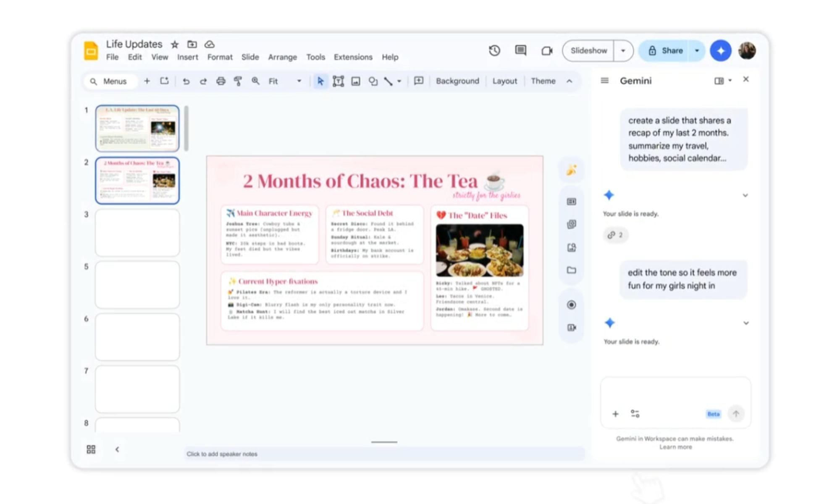840x504 pixels.
Task: Click the sparkle icon beside the slide
Action: 571,170
